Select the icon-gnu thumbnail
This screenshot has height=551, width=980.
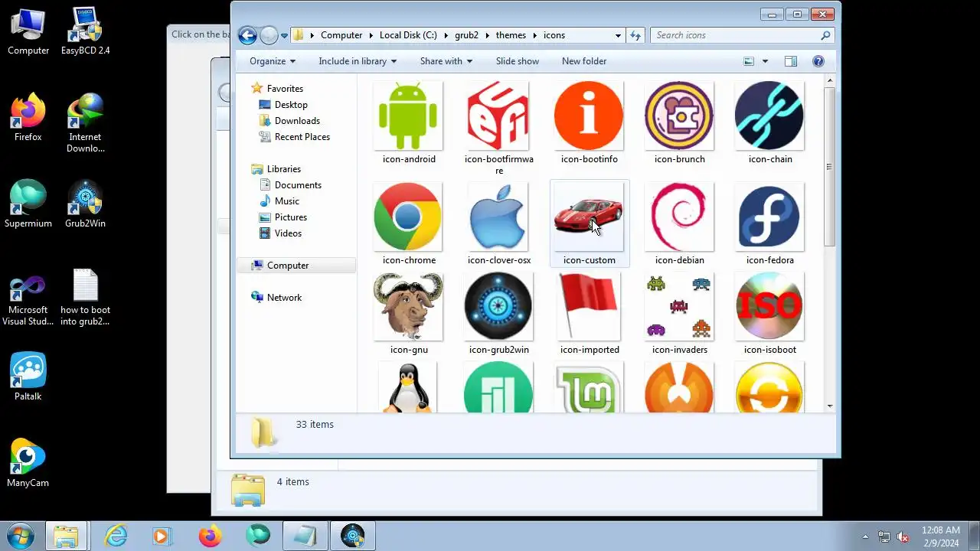click(x=408, y=307)
